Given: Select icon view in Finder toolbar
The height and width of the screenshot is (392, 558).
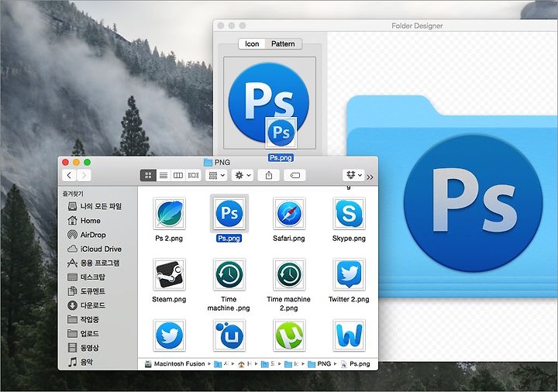Looking at the screenshot, I should pos(148,175).
